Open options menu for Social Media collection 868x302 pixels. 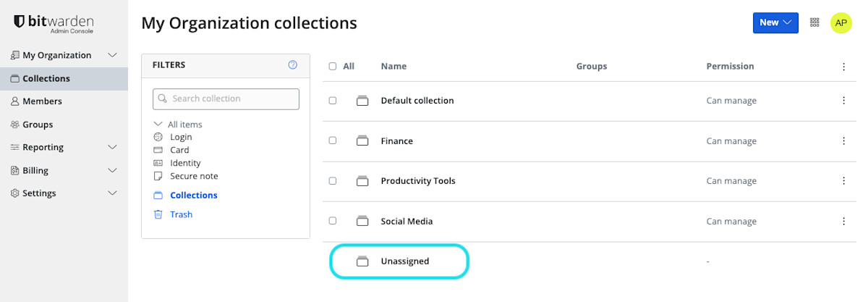coord(843,221)
